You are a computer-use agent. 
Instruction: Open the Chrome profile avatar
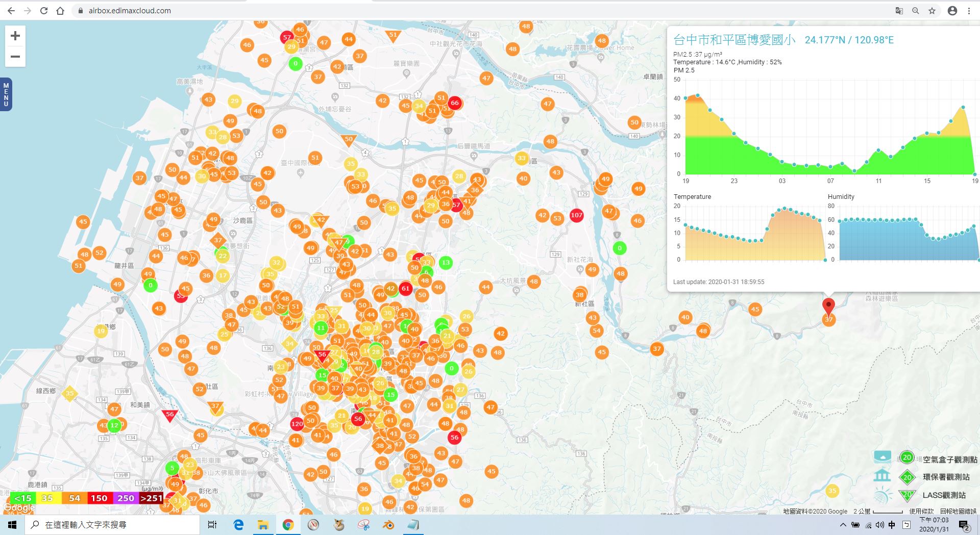tap(952, 11)
